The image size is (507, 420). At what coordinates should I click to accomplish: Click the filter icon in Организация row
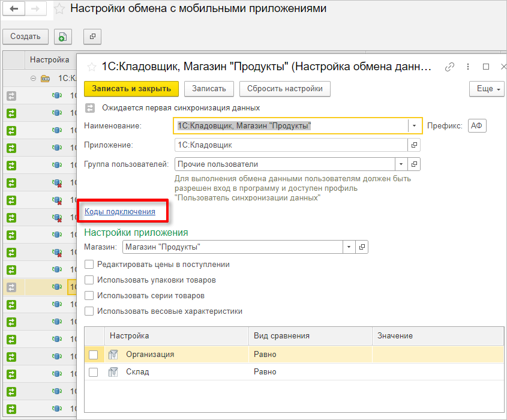(113, 355)
